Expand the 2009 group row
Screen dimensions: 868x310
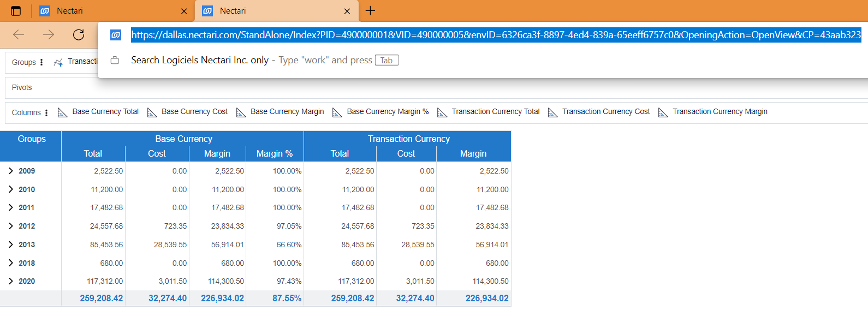pyautogui.click(x=11, y=171)
